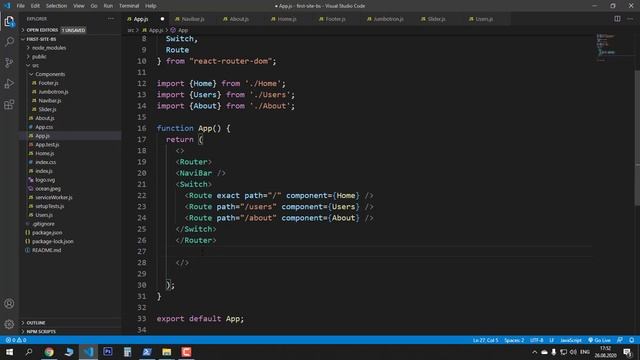This screenshot has width=640, height=360.
Task: Click LF end-of-line setting
Action: pyautogui.click(x=551, y=340)
